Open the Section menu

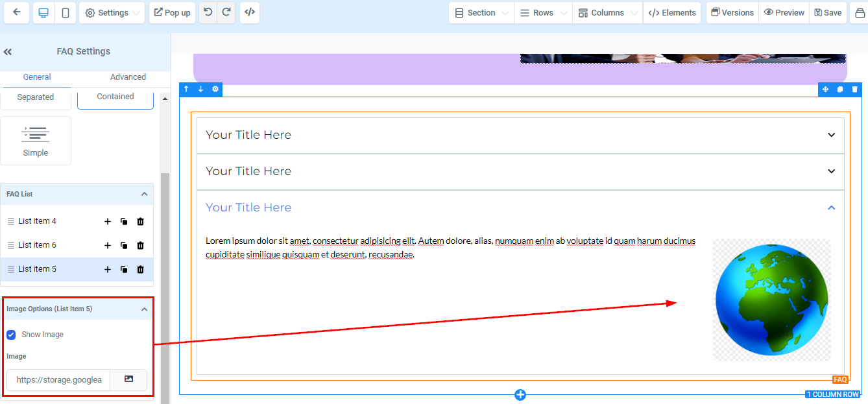pyautogui.click(x=481, y=13)
